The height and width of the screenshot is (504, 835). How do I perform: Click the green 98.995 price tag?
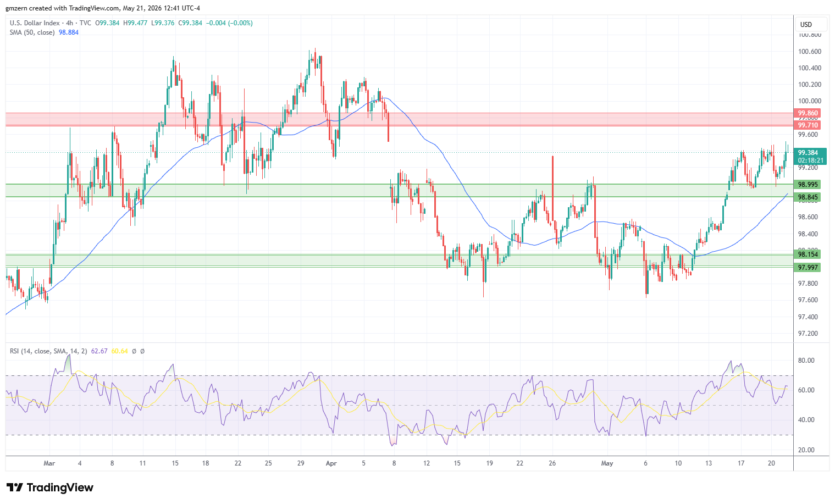click(808, 185)
